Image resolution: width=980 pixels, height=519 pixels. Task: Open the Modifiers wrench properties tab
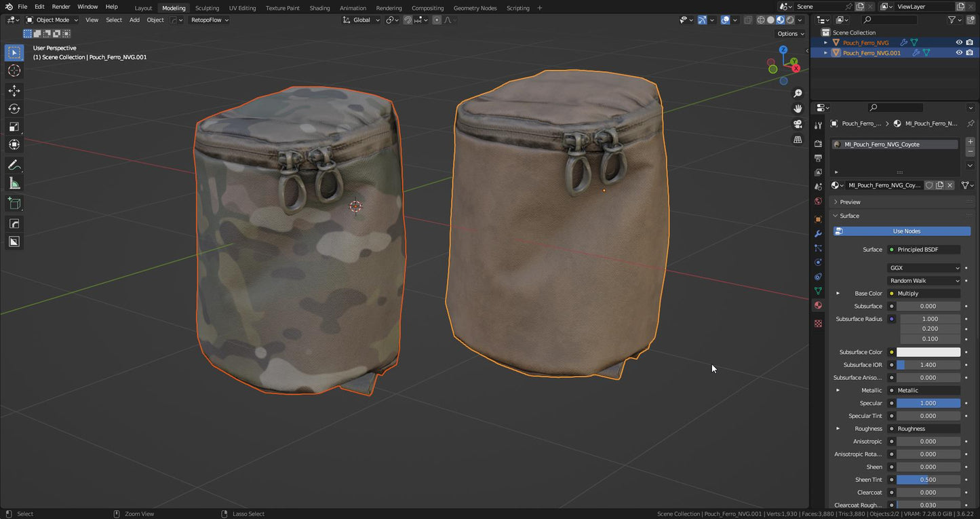tap(818, 233)
